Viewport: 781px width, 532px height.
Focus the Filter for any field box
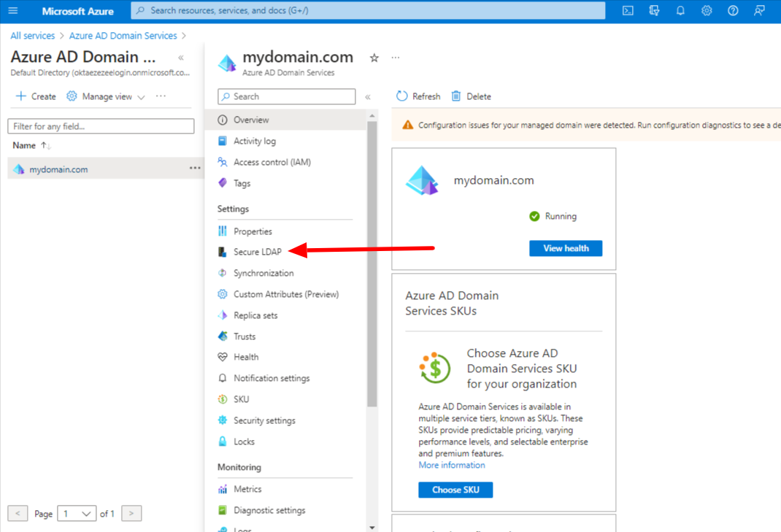[101, 126]
